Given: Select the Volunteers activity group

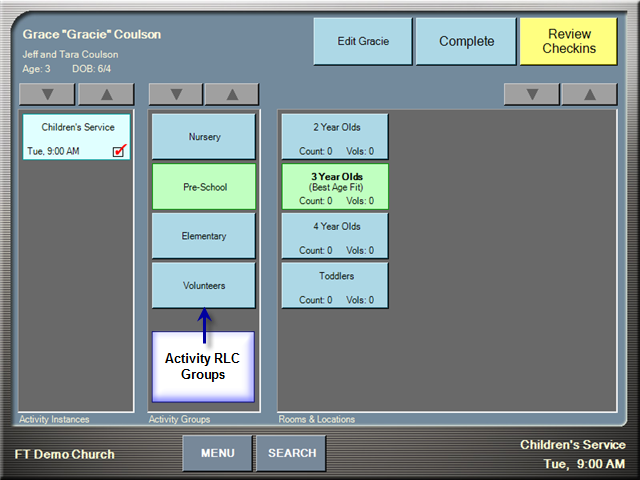Looking at the screenshot, I should [204, 285].
